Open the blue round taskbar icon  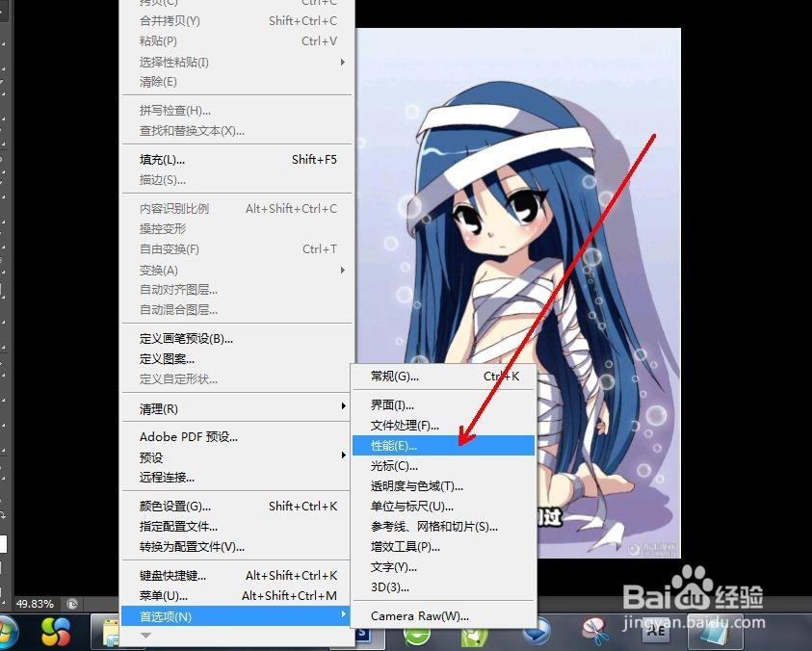(x=537, y=631)
